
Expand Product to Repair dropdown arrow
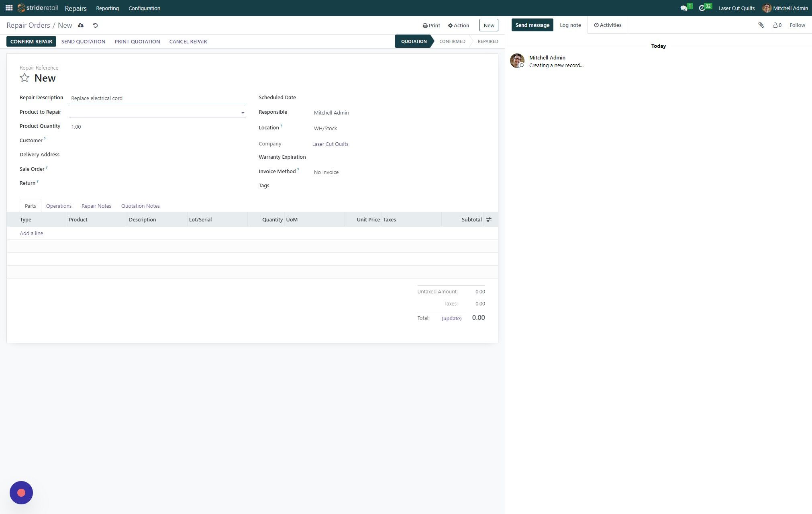click(243, 113)
